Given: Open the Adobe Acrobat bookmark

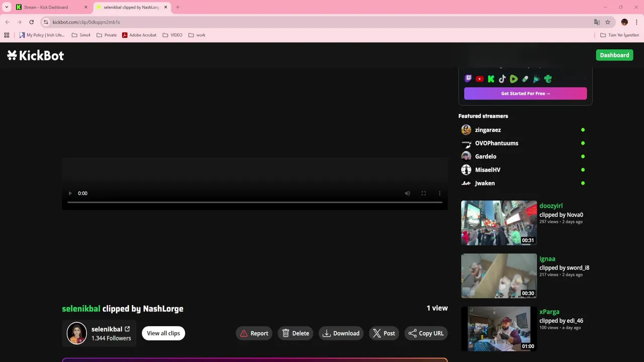Looking at the screenshot, I should 139,35.
